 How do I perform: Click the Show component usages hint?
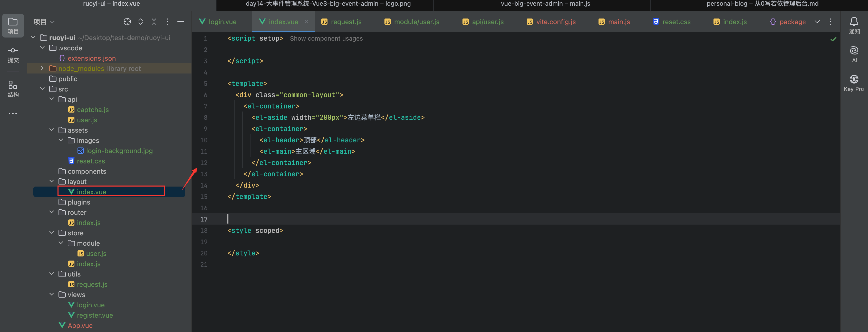[326, 39]
